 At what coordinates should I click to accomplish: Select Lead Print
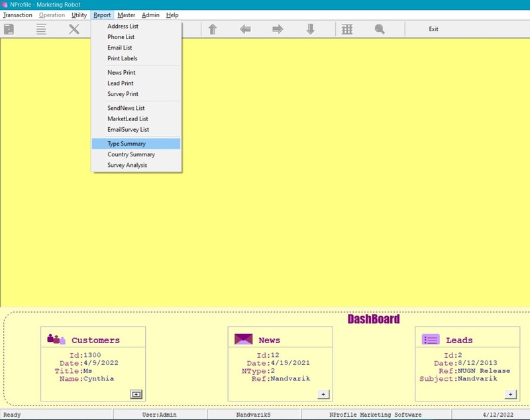click(136, 83)
